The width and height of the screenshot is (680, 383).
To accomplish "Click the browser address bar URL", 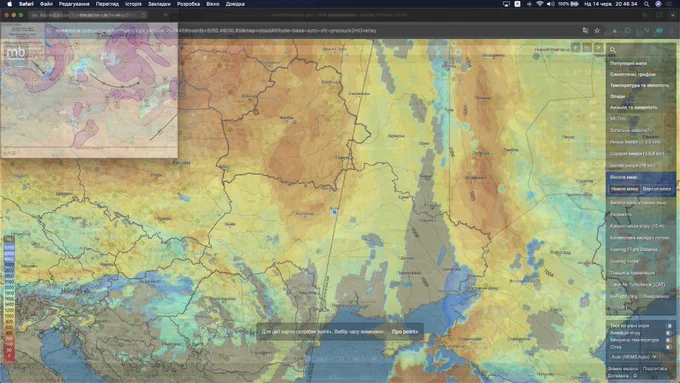I will tap(216, 31).
